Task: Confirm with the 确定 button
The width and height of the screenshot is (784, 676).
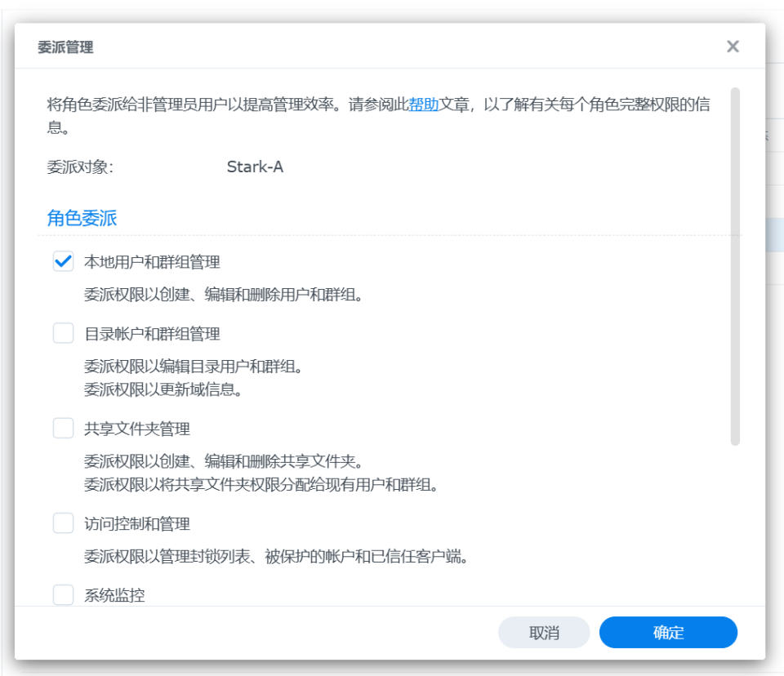Action: [x=668, y=633]
